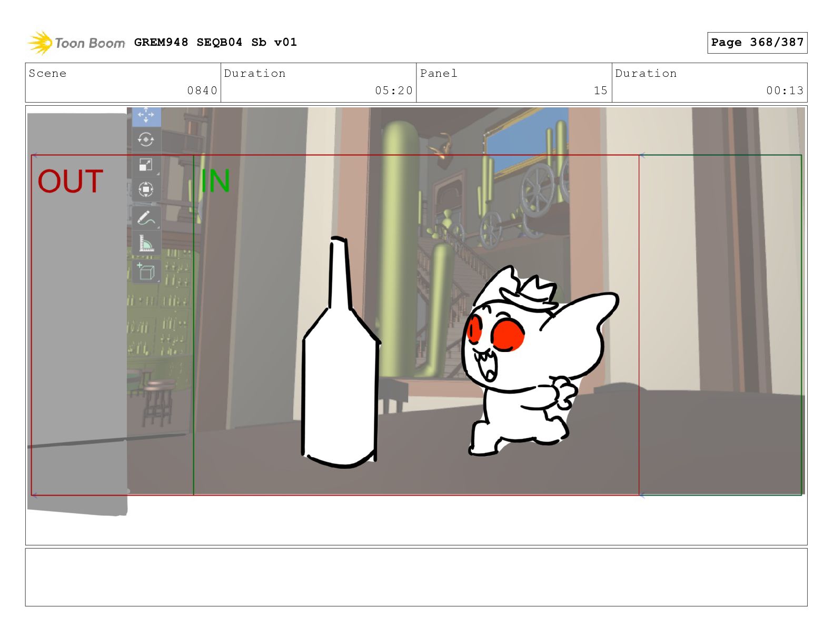Click the 'Scene' header label

click(x=48, y=73)
